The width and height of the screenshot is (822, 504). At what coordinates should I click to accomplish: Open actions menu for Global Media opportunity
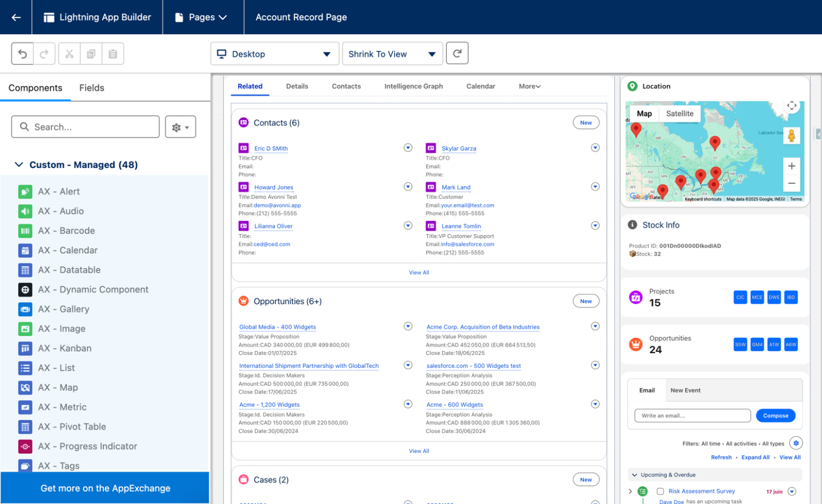coord(408,326)
